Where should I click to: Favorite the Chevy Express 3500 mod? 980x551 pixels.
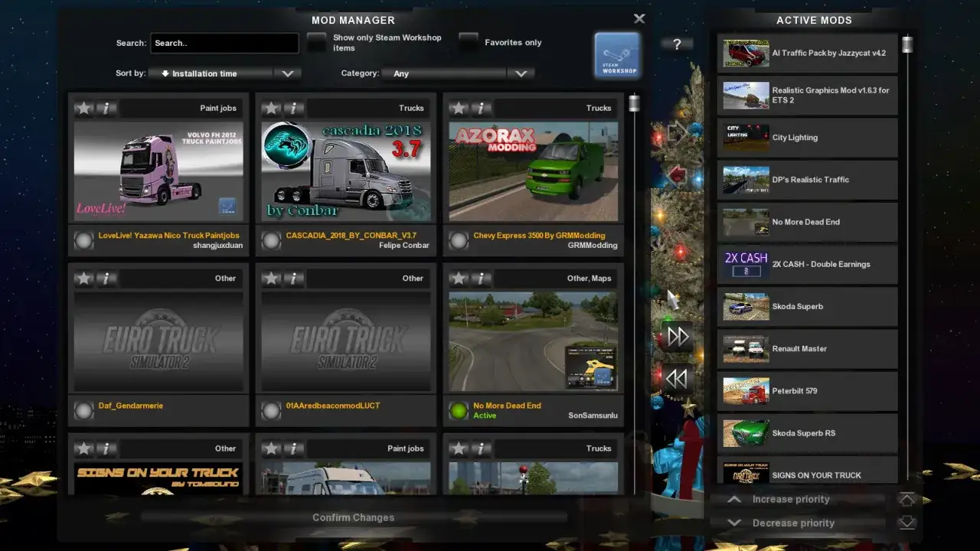(x=459, y=108)
